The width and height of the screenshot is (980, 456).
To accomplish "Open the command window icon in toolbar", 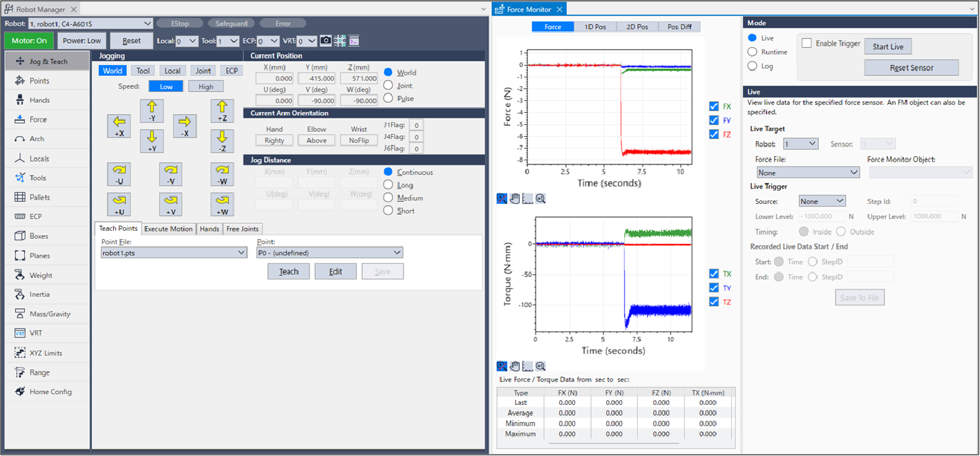I will tap(354, 41).
